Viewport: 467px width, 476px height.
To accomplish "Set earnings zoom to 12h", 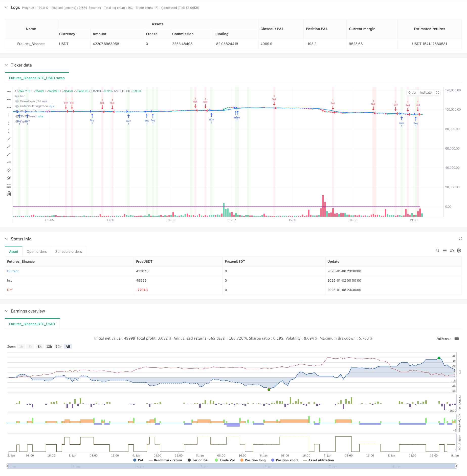I will [x=49, y=346].
